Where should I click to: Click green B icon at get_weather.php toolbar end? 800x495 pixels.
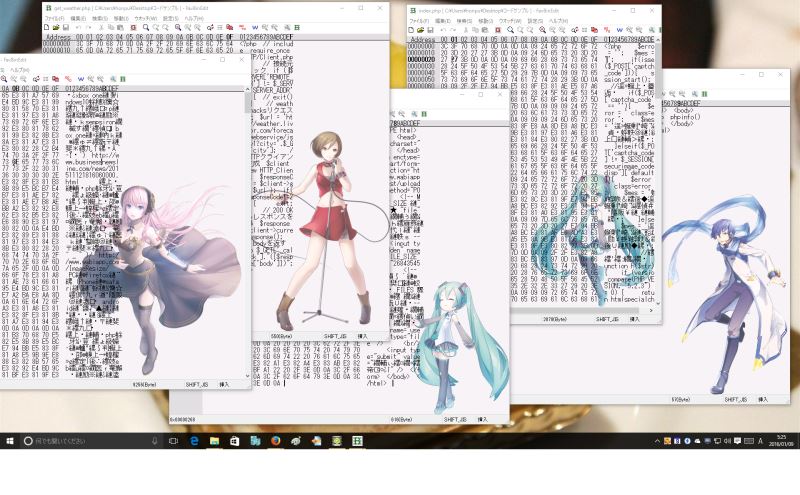pos(297,28)
